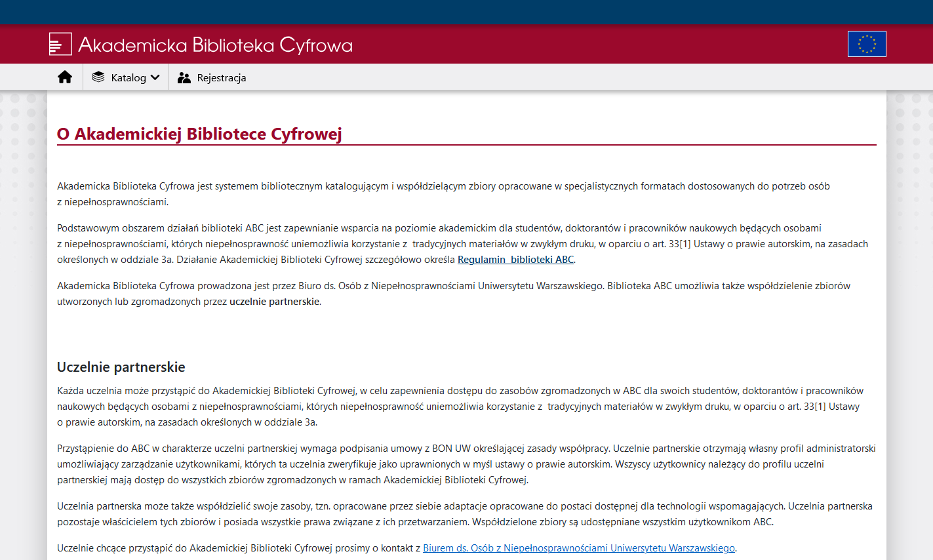Open Biurem ds. Osób z Niepełnosprawnościami link

click(x=579, y=548)
